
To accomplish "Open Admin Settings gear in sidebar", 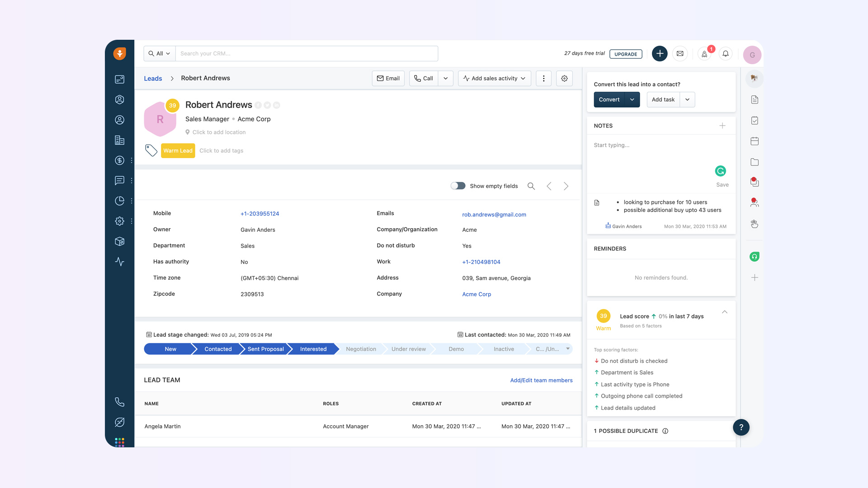I will pyautogui.click(x=119, y=221).
